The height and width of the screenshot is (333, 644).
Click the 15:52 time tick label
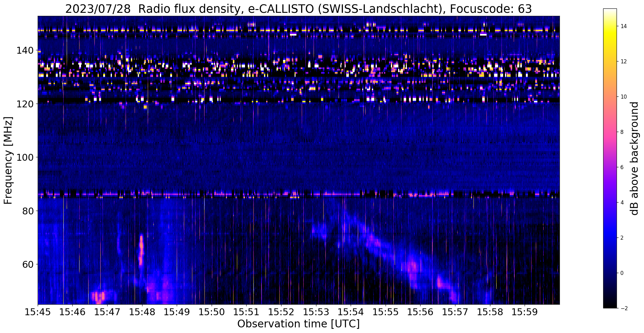(281, 312)
